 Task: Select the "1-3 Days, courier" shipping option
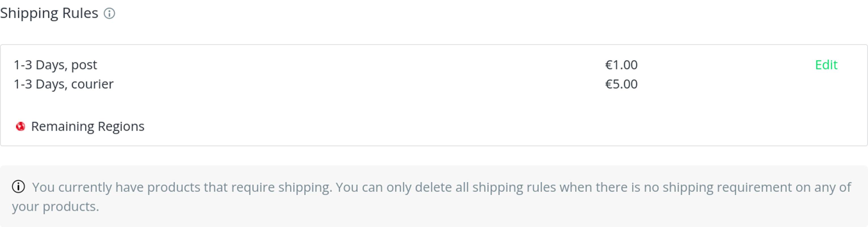pyautogui.click(x=63, y=84)
